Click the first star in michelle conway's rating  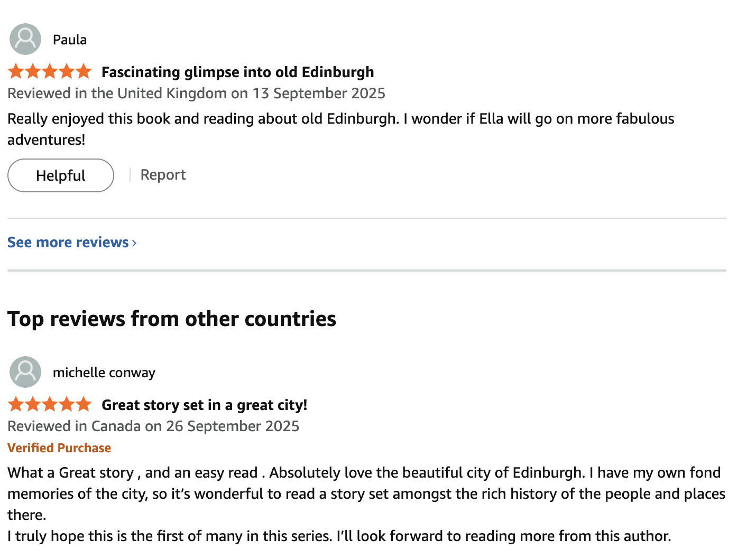pos(16,404)
